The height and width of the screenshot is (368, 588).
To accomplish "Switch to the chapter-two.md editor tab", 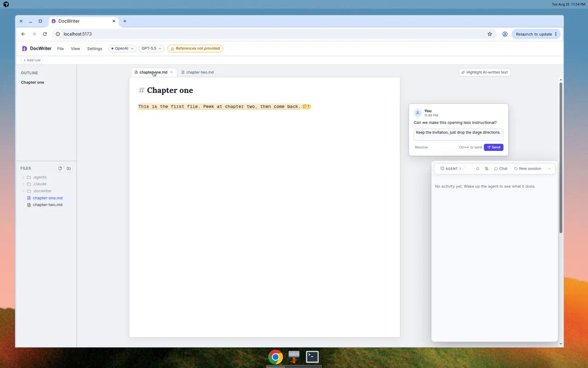I will tap(198, 72).
